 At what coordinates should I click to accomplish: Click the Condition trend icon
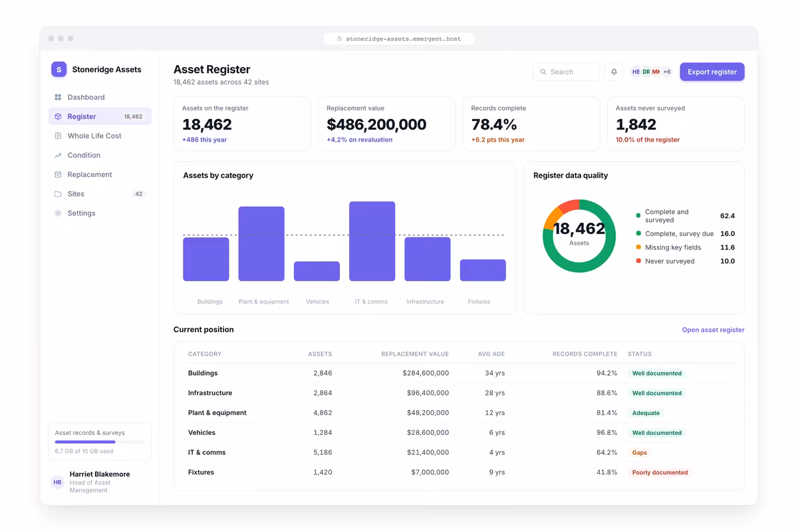pyautogui.click(x=58, y=155)
